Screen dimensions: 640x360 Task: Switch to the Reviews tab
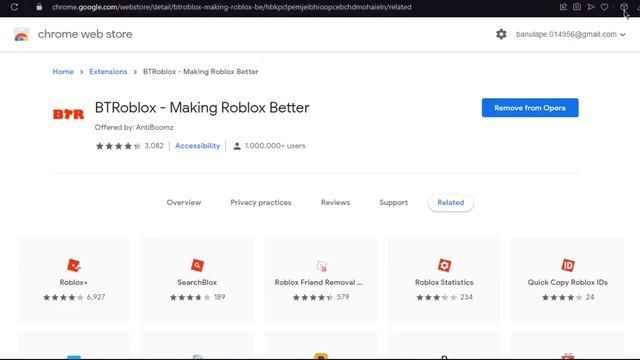click(x=336, y=202)
